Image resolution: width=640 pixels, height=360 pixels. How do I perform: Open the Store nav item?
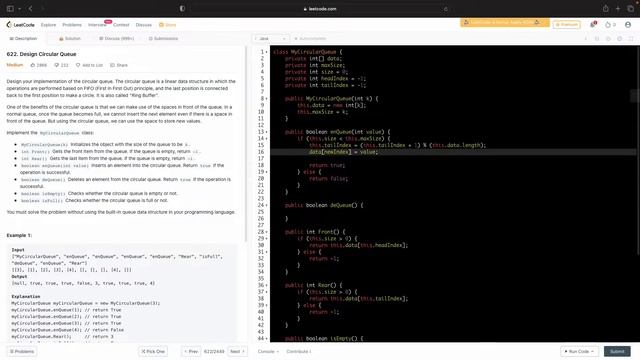click(168, 25)
